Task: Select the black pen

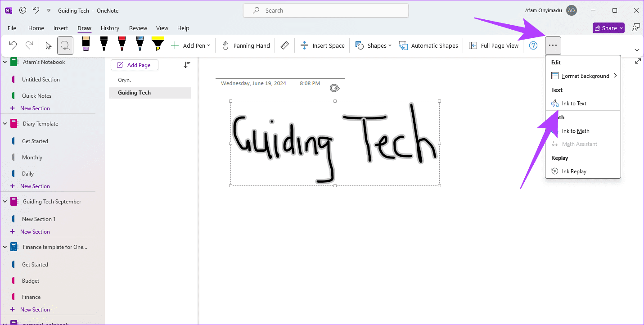Action: tap(104, 45)
